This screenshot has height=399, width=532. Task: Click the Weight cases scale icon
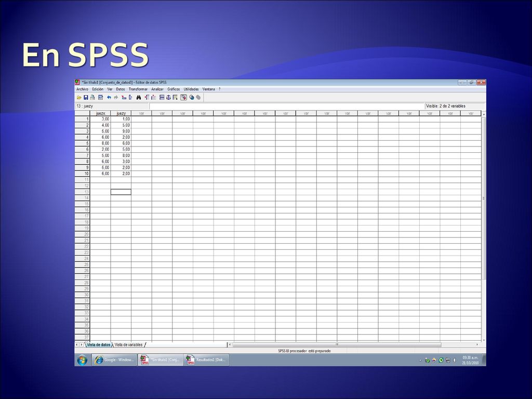(168, 97)
